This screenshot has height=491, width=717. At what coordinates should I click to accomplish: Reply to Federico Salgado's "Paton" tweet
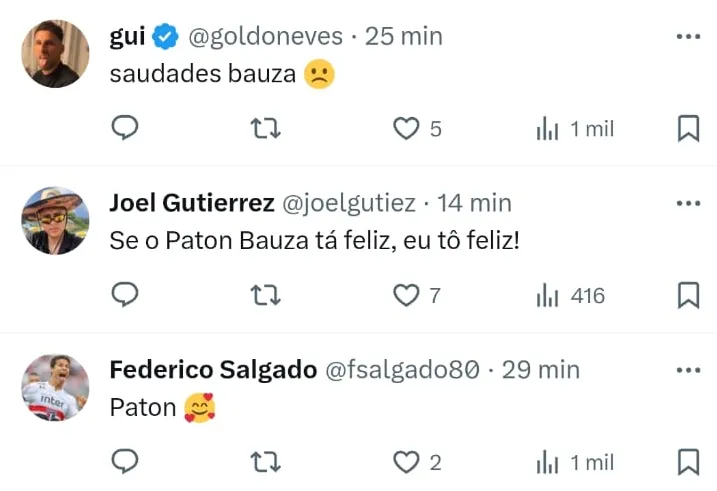(124, 461)
